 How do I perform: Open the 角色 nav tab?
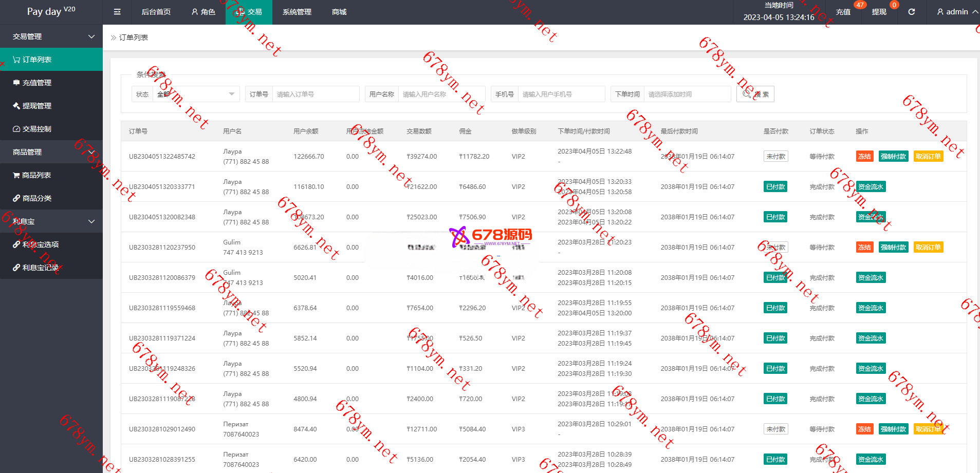coord(204,12)
